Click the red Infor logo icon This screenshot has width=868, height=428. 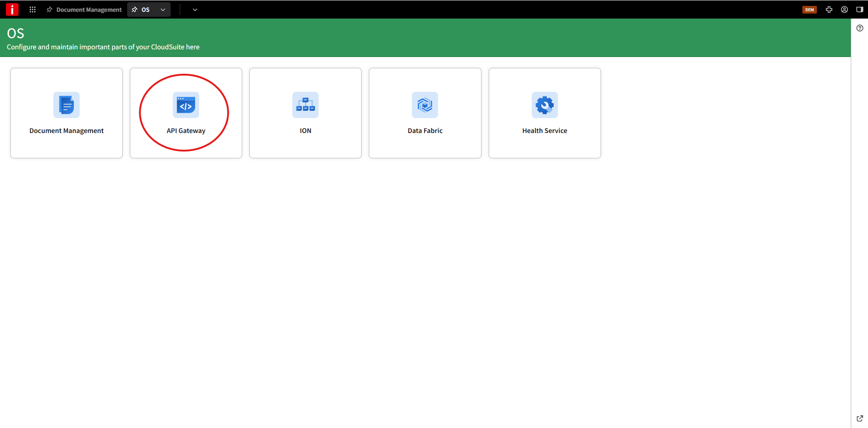click(x=12, y=10)
